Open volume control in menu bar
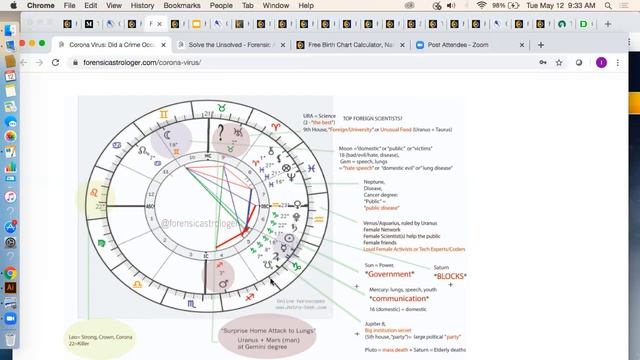 tap(451, 5)
